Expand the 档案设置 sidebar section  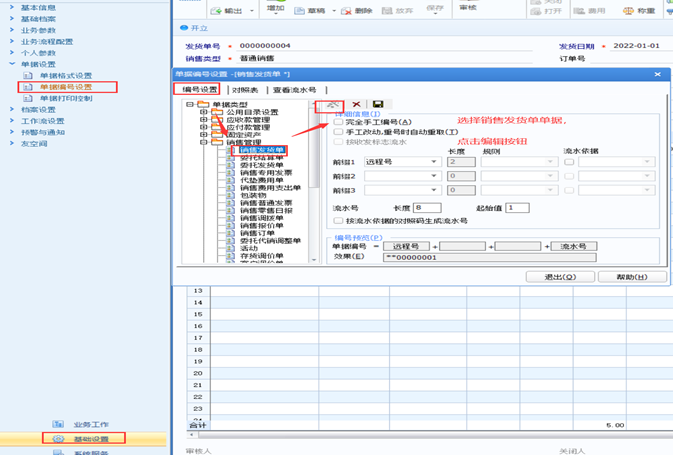click(x=12, y=109)
